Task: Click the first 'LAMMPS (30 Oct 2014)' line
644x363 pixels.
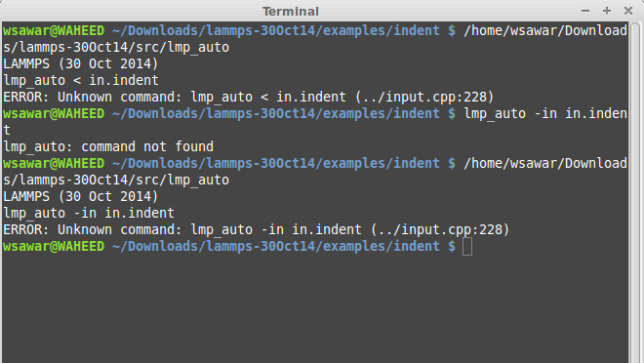Action: coord(80,64)
